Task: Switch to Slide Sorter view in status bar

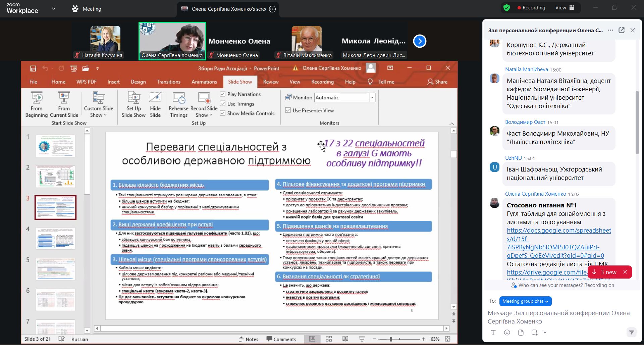Action: [x=329, y=339]
